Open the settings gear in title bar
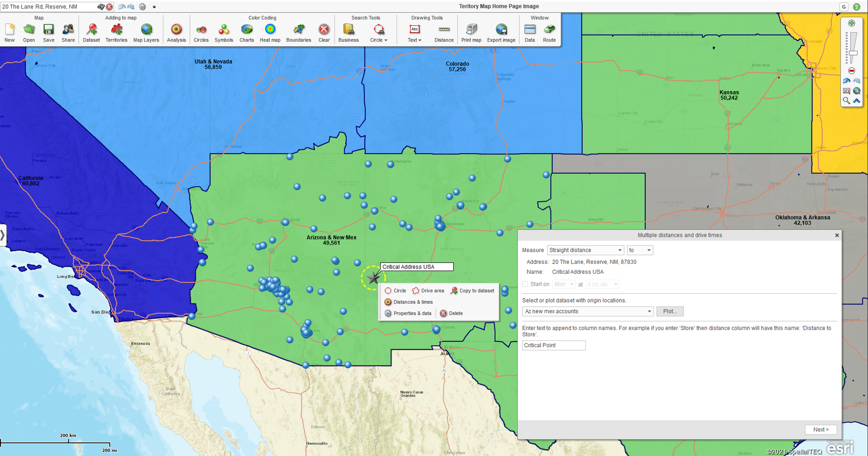This screenshot has height=456, width=868. 142,7
